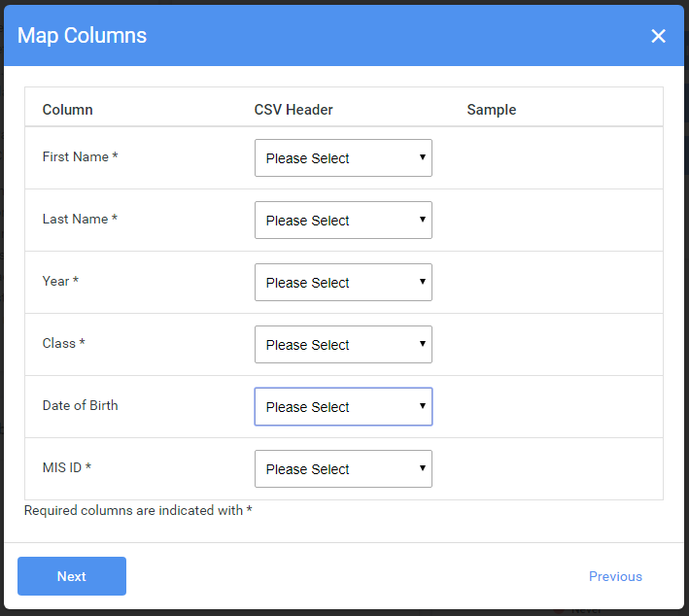Expand the MIS ID dropdown

click(x=343, y=469)
